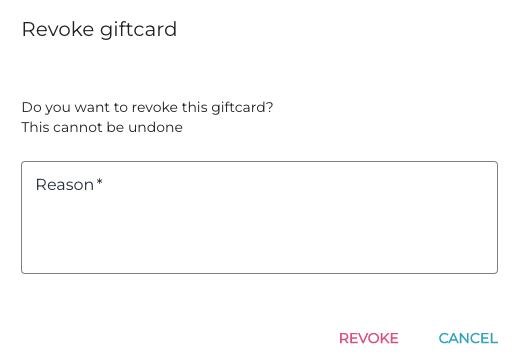Choose REVOKE to invalidate the giftcard
Screen dimensions: 517x360
pos(369,338)
